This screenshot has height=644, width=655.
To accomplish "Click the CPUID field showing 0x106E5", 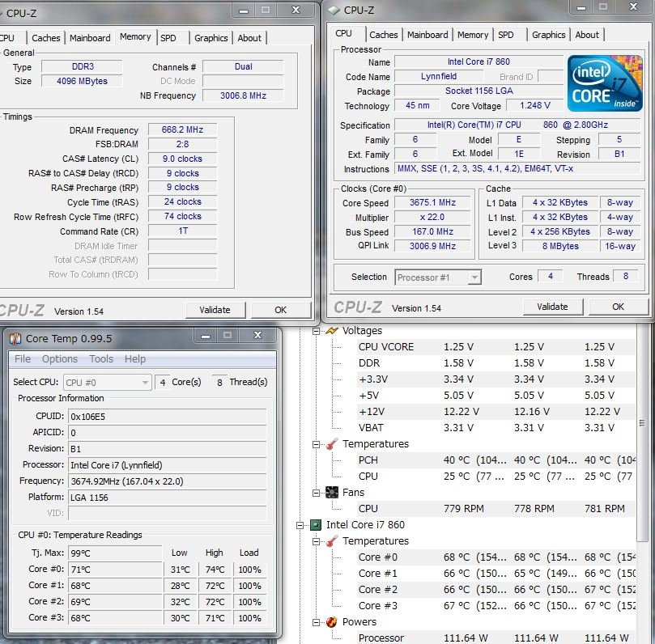I will click(x=167, y=417).
